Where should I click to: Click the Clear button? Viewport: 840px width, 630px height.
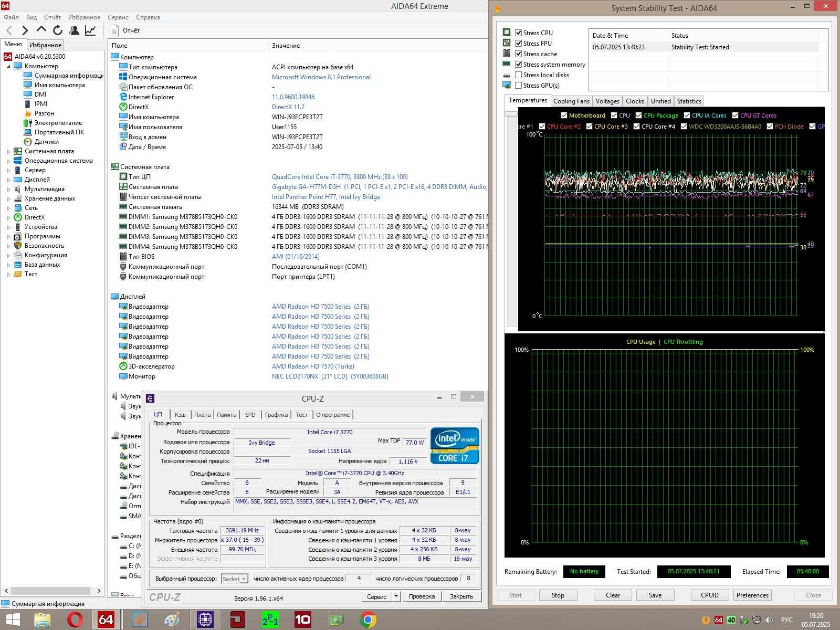click(613, 595)
